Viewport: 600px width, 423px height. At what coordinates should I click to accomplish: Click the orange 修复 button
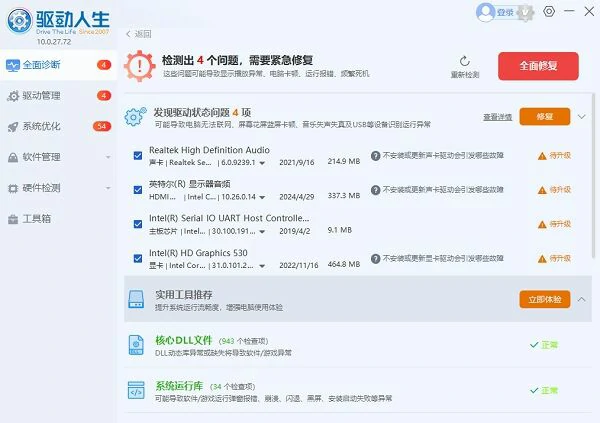point(545,116)
